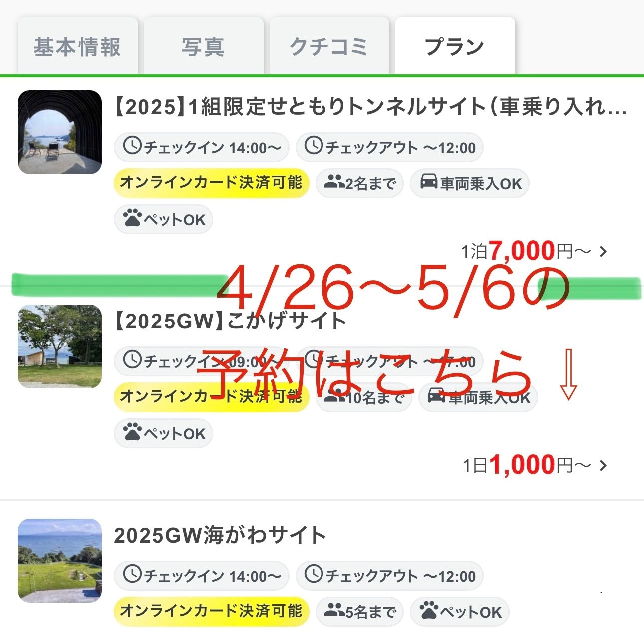
Task: Click the オンラインカード決済可能 badge in 海がわサイト
Action: pos(212,611)
